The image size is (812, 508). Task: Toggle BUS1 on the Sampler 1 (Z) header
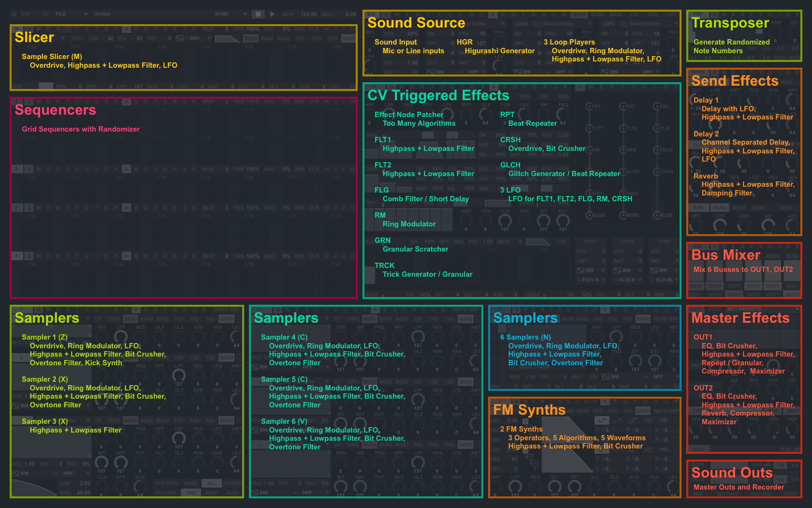coord(130,319)
